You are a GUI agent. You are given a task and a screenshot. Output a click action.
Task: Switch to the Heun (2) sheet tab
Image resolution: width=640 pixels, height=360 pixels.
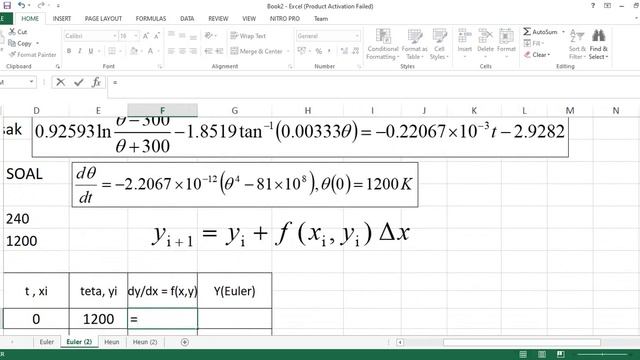(145, 342)
